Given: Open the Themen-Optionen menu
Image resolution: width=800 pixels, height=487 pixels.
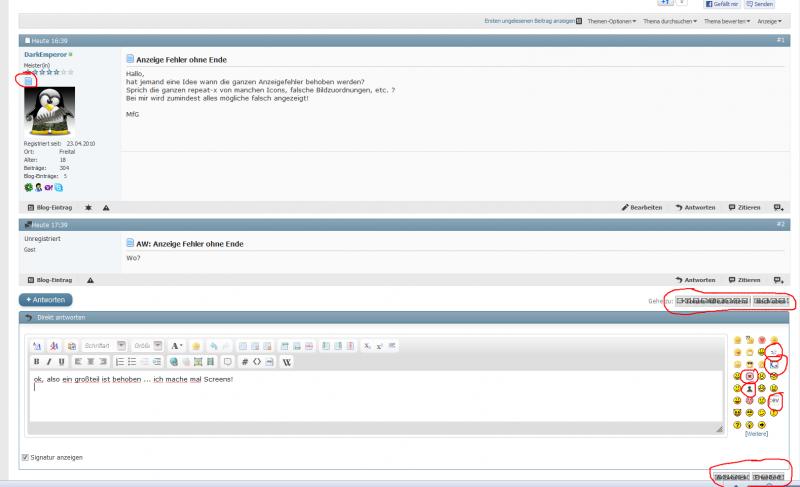Looking at the screenshot, I should 611,21.
